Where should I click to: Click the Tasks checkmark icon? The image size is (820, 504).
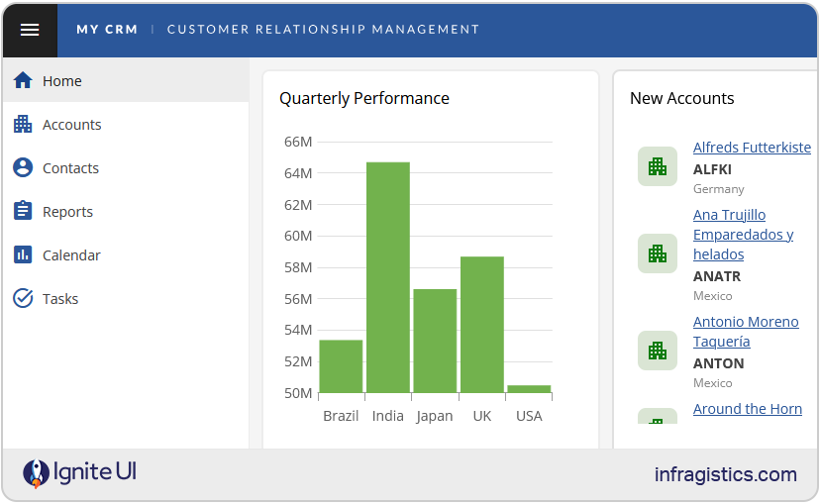pos(23,299)
